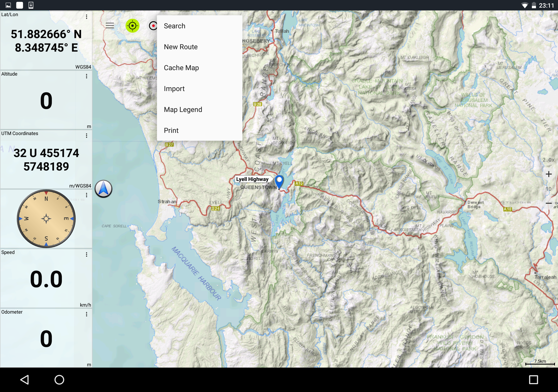Viewport: 558px width, 392px height.
Task: Tap the compass widget
Action: pyautogui.click(x=46, y=219)
